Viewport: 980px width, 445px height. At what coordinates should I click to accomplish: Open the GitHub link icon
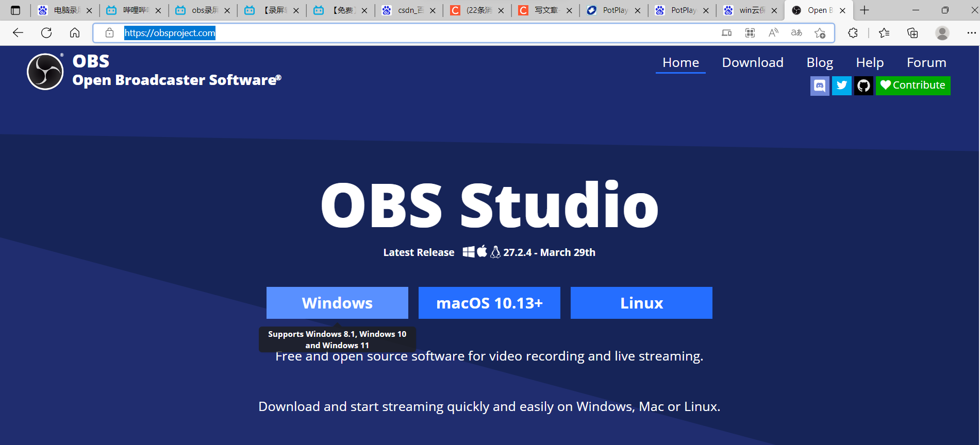click(863, 85)
